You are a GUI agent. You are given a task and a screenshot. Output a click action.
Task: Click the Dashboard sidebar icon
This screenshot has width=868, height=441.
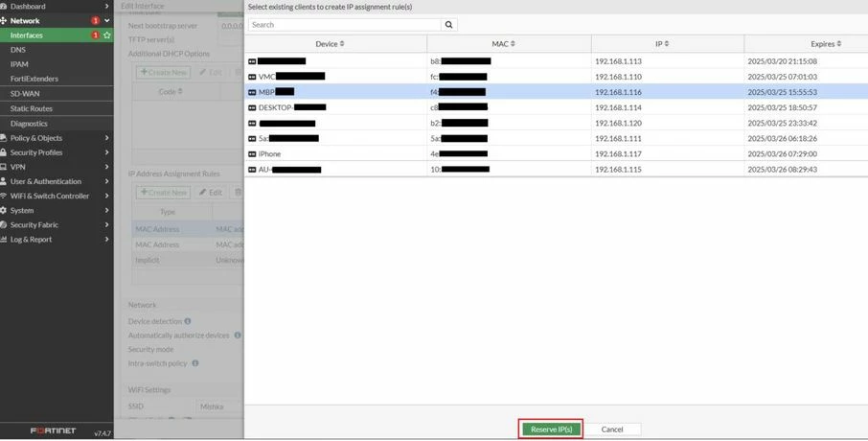(3, 6)
